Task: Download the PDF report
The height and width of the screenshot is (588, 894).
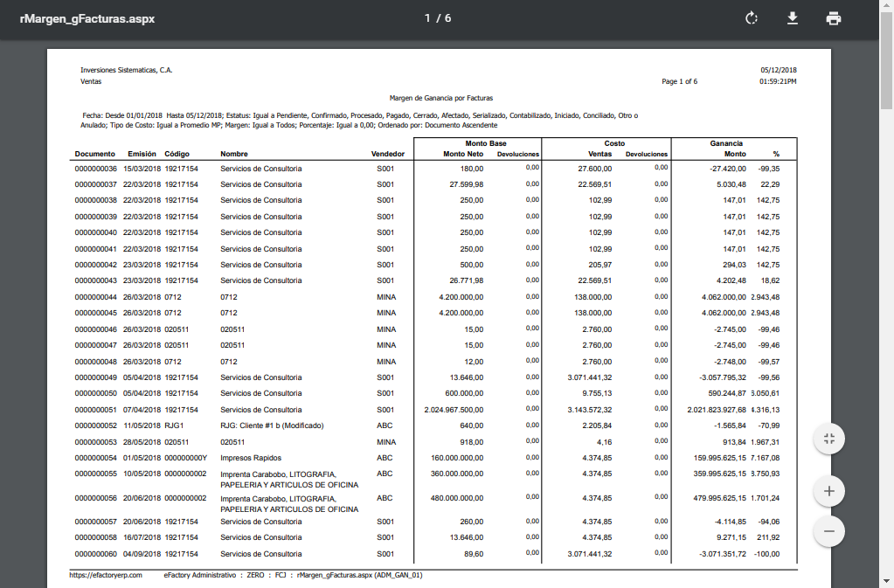Action: tap(793, 18)
